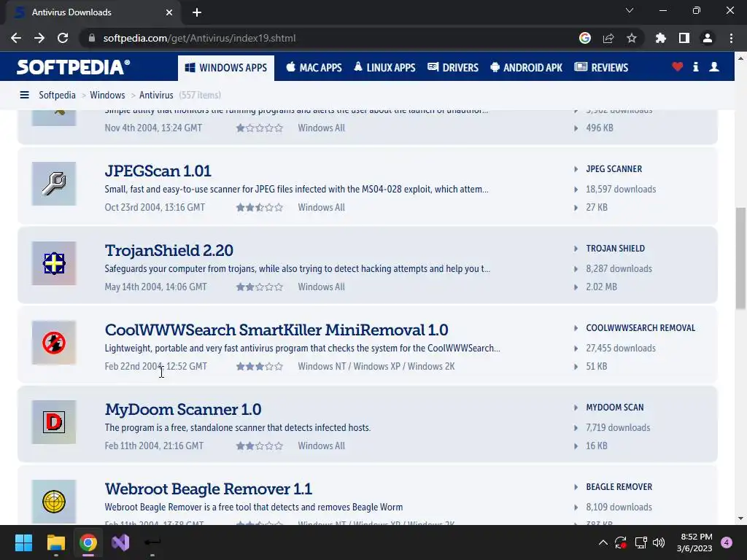Switch to the Reviews tab
Screen dimensions: 747x560
[601, 68]
